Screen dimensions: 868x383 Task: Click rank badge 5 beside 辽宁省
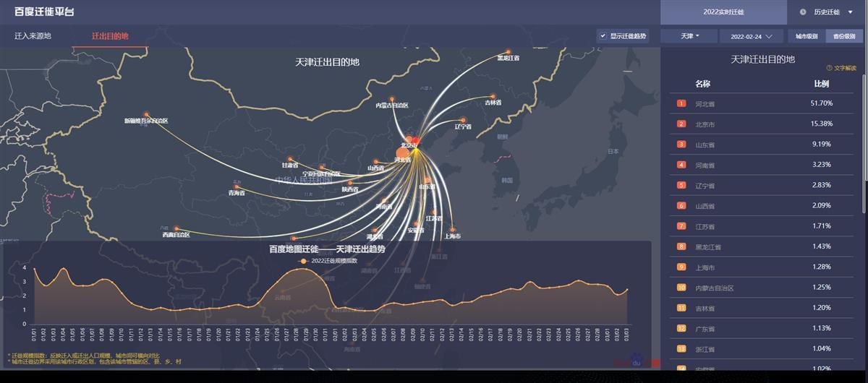pos(681,185)
